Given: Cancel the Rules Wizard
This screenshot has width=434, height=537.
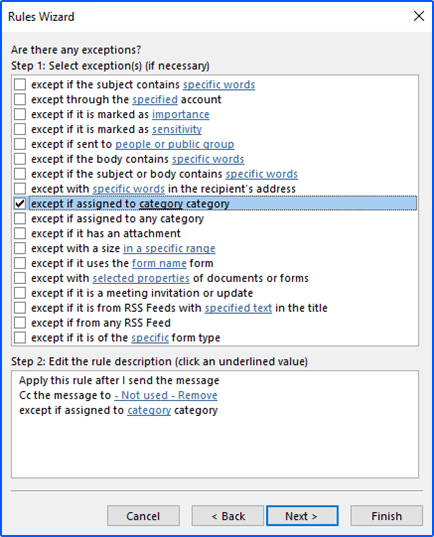Looking at the screenshot, I should click(143, 516).
